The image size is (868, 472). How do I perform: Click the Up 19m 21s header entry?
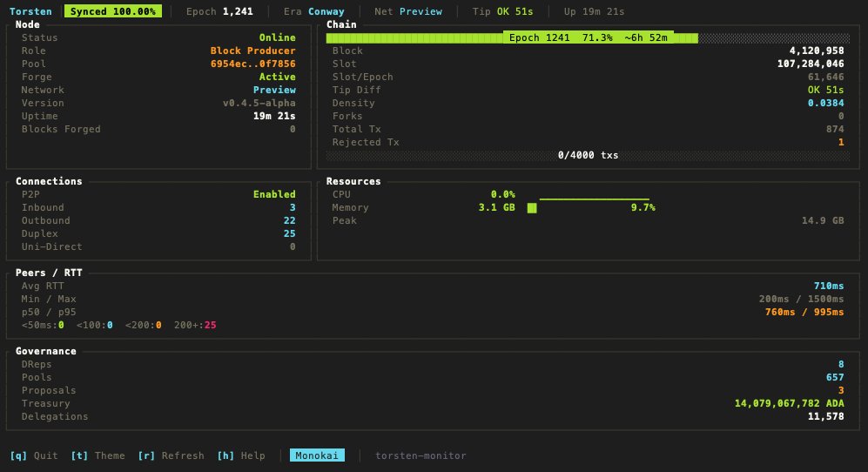(x=594, y=11)
